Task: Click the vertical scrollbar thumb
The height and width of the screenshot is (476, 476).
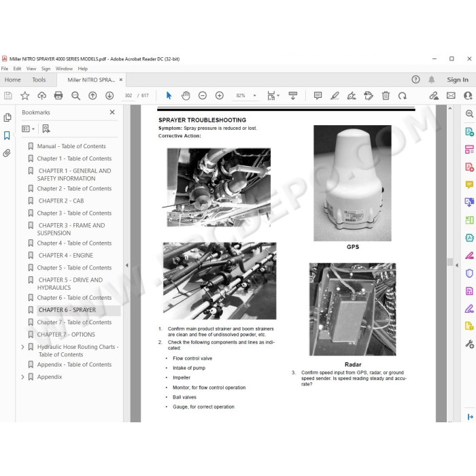Action: 450,262
